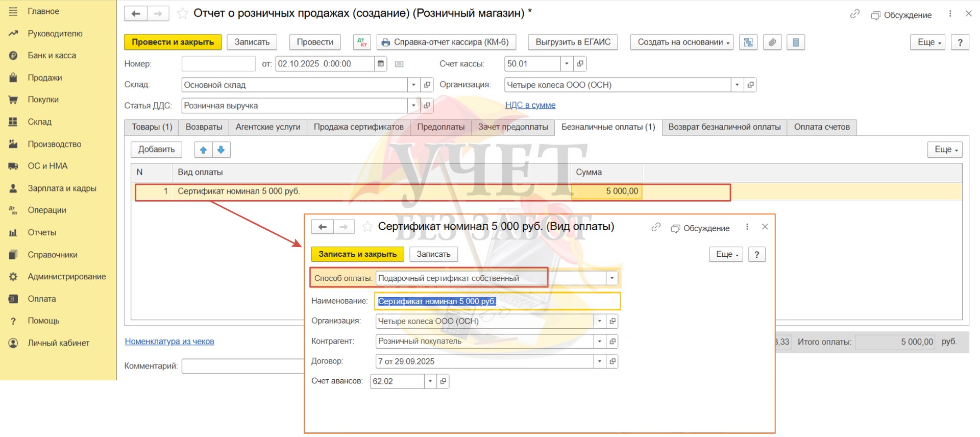Screen dimensions: 980x437
Task: Switch to the Зачет предоплаты tab
Action: coord(513,127)
